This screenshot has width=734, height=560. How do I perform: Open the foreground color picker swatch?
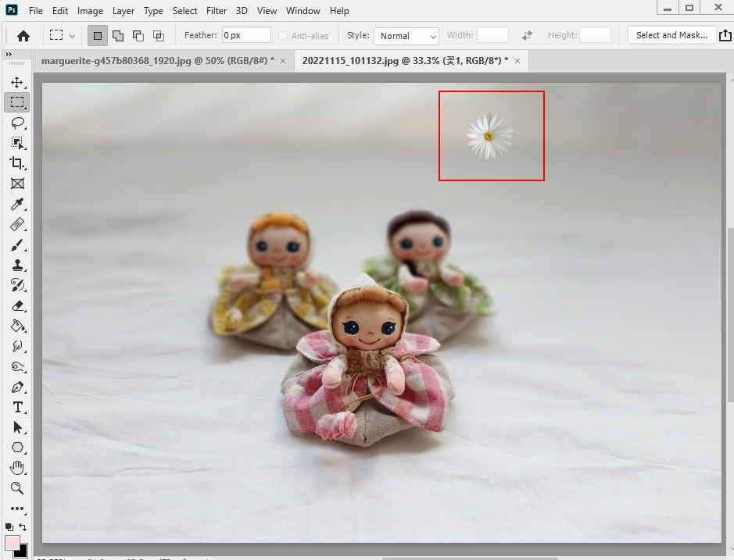[12, 543]
